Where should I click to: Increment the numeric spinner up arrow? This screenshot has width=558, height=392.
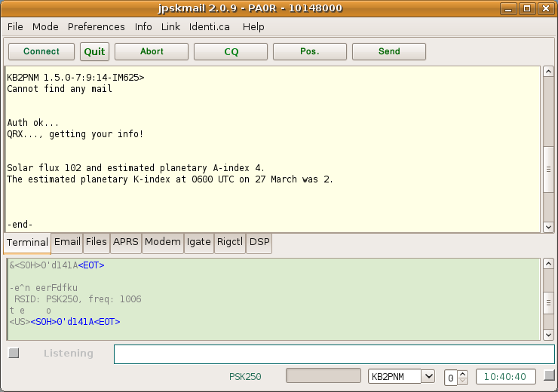463,373
